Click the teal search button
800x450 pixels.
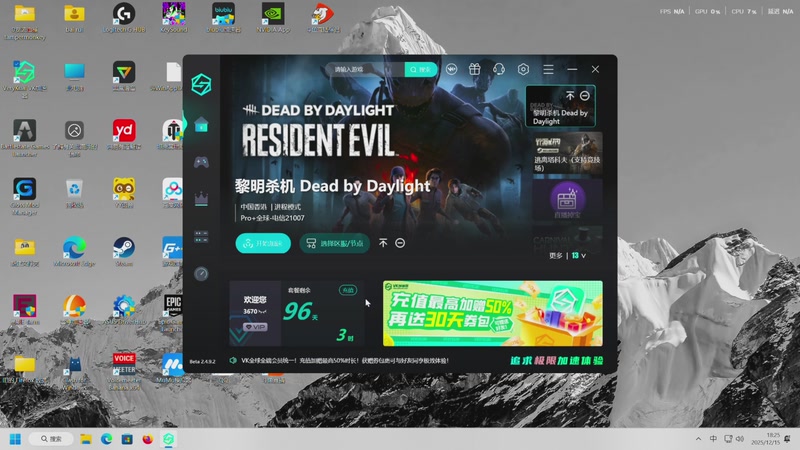[421, 69]
